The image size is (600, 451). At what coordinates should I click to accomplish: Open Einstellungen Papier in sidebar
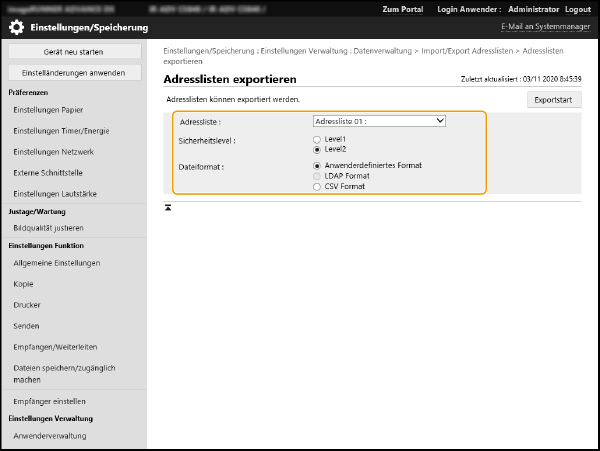(x=48, y=110)
